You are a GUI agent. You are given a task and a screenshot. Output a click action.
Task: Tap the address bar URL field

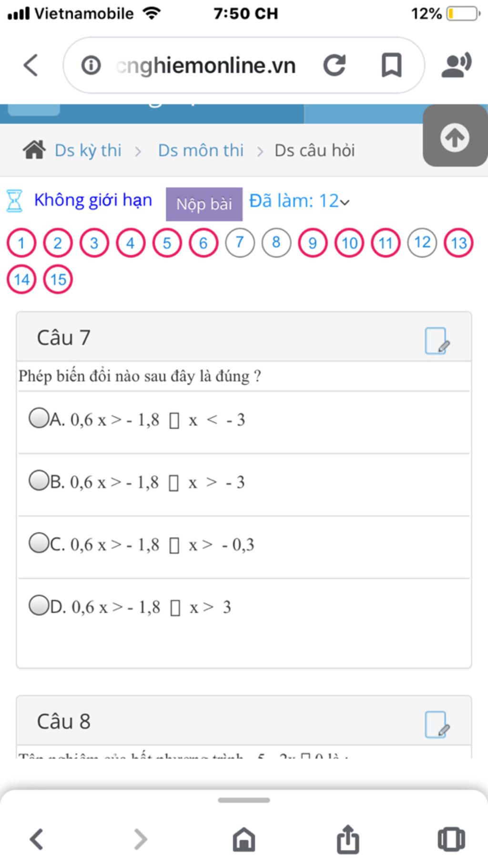(206, 65)
